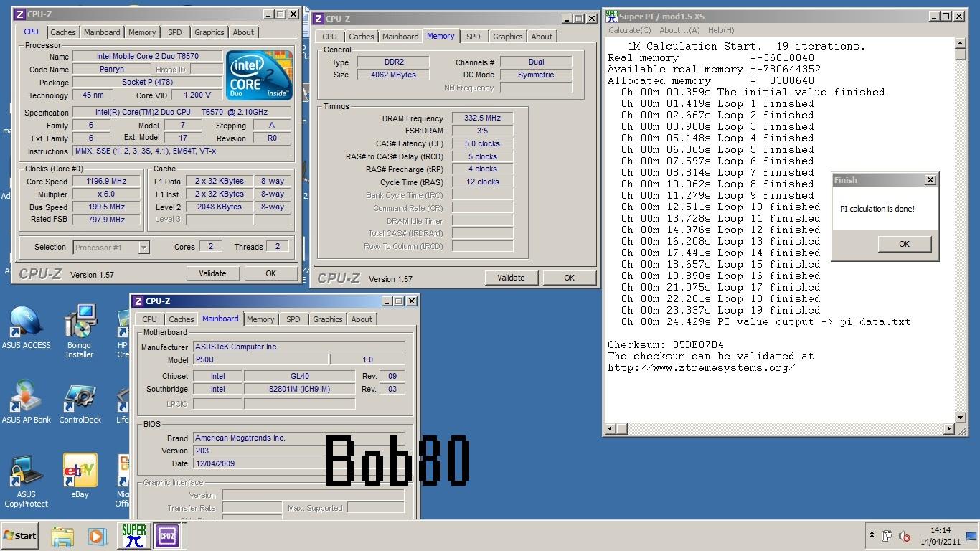The image size is (980, 551).
Task: Click Super PI horizontal scrollbar left arrow
Action: point(611,429)
